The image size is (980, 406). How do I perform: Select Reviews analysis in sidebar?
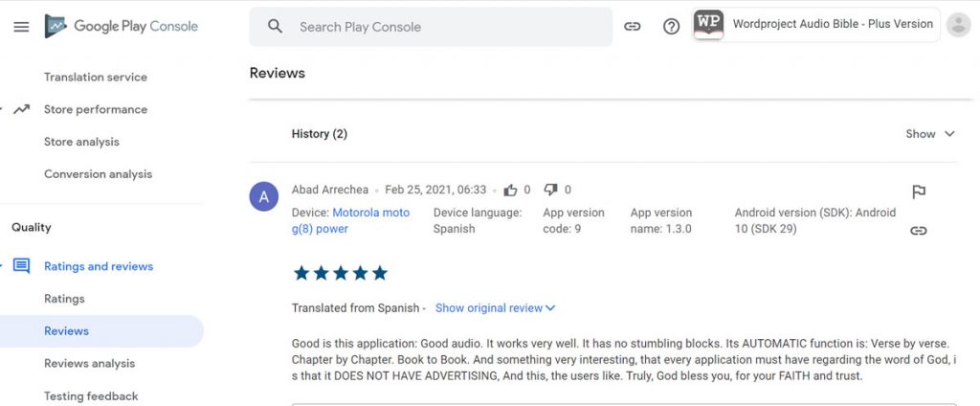(89, 364)
